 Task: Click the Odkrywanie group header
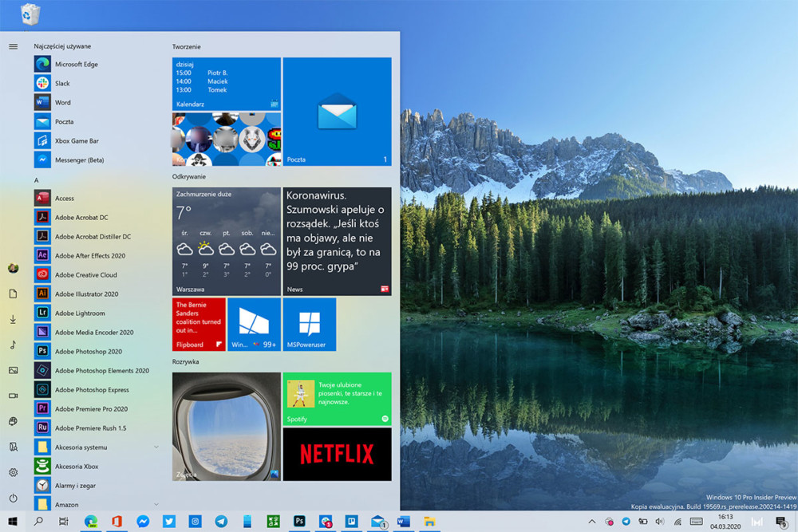click(x=189, y=176)
